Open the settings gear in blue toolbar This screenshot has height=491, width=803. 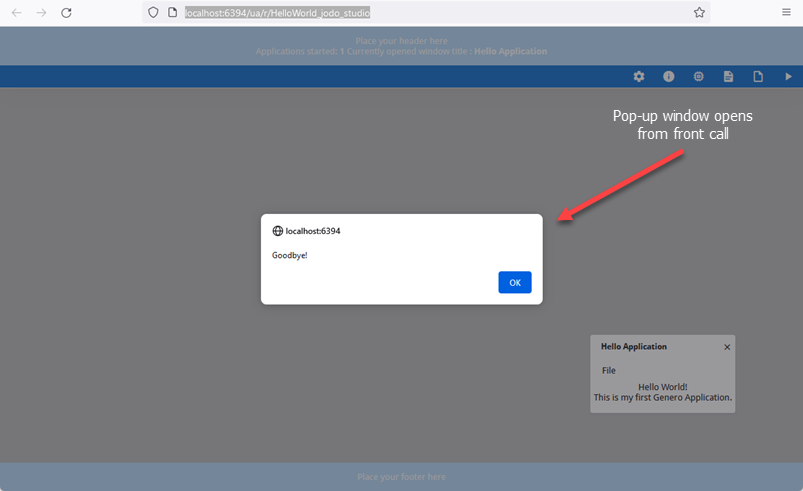[x=639, y=77]
